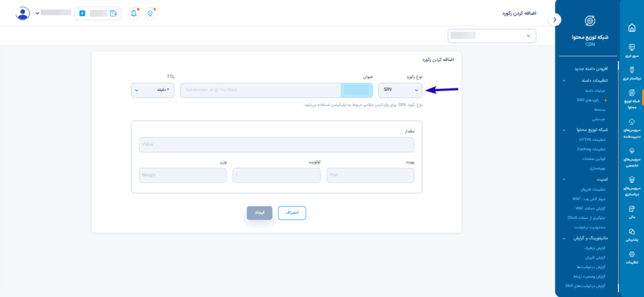Open گزارش ترافیک traffic report
Image resolution: width=644 pixels, height=297 pixels.
tap(596, 248)
